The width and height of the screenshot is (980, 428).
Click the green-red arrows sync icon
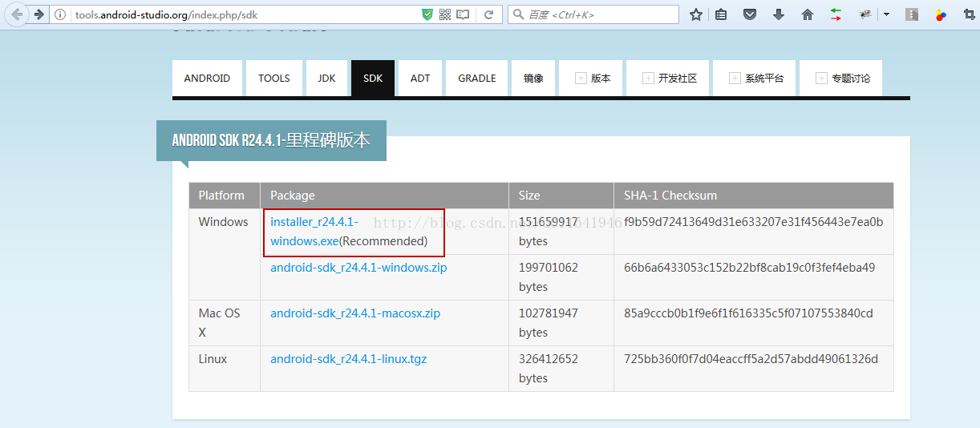(836, 14)
